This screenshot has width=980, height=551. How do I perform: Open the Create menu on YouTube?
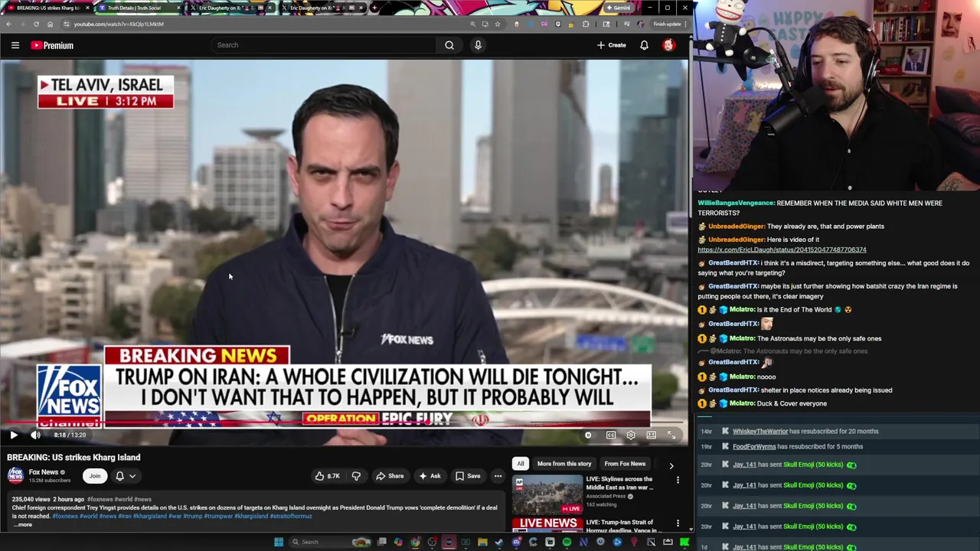pyautogui.click(x=611, y=44)
